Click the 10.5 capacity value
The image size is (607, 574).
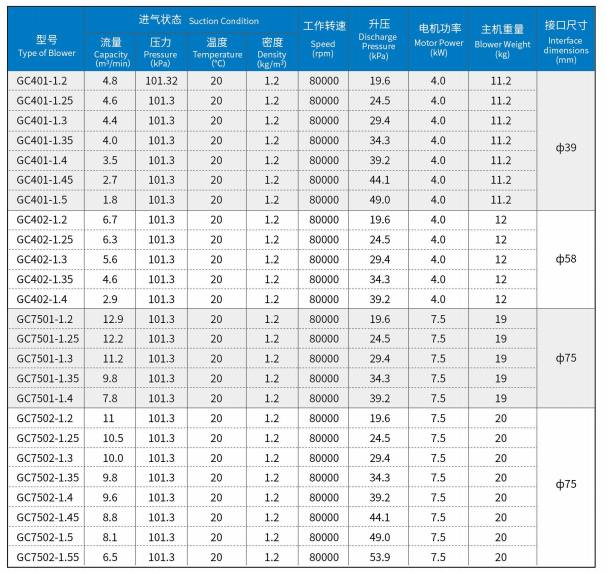coord(113,438)
